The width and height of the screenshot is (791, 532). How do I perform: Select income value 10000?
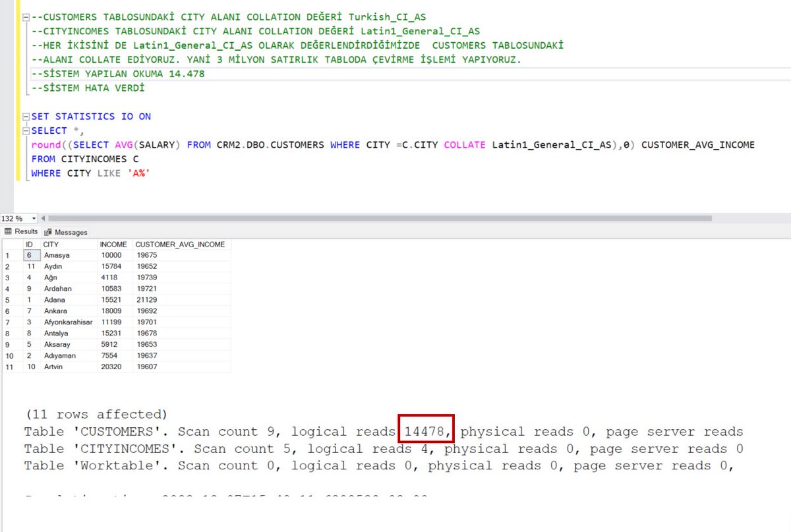click(x=115, y=255)
